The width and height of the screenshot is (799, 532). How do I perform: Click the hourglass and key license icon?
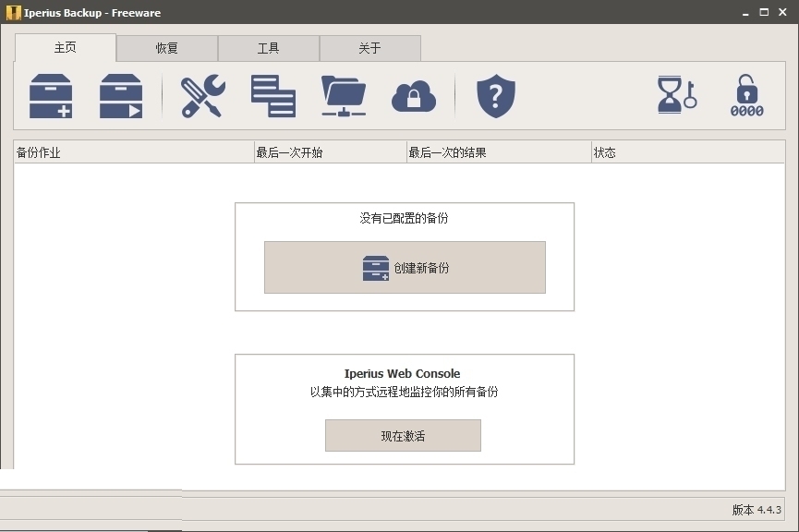[x=677, y=95]
